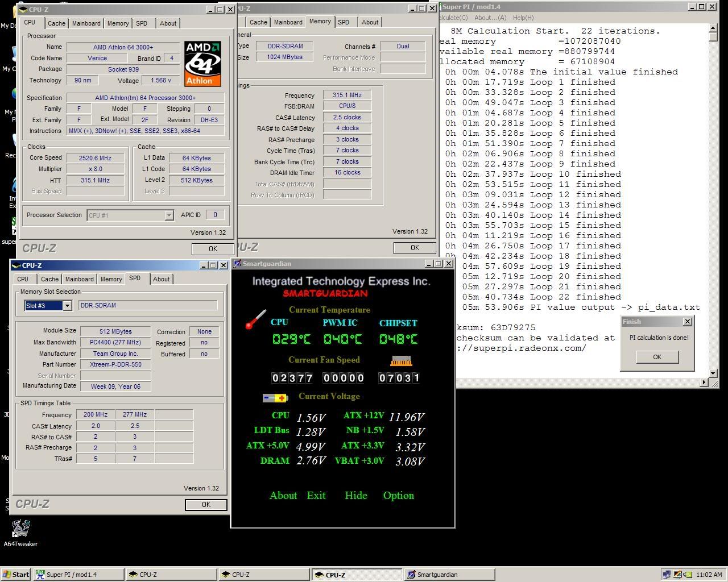
Task: Click the Core Speed 2520.6 MHz field
Action: click(95, 158)
